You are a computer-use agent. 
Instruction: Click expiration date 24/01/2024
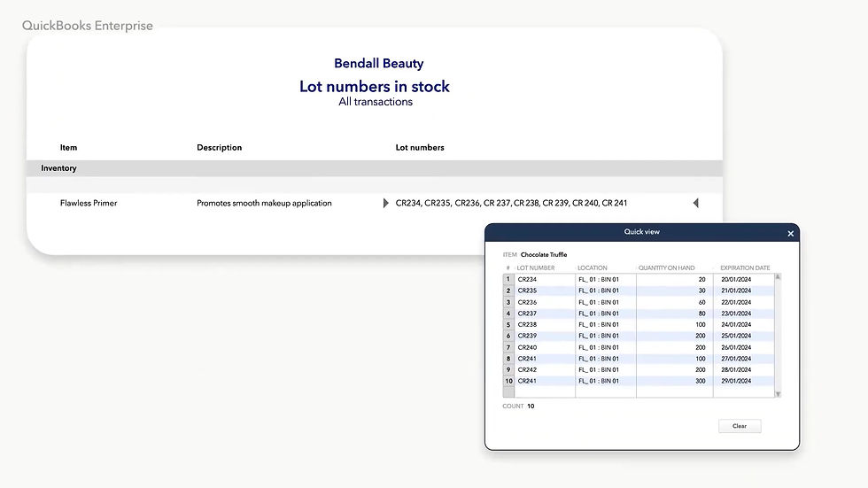736,325
